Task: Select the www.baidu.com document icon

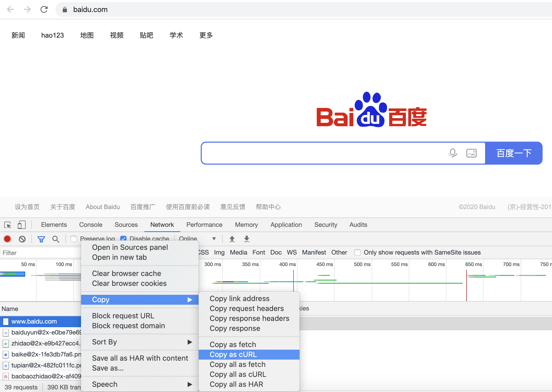Action: coord(6,322)
